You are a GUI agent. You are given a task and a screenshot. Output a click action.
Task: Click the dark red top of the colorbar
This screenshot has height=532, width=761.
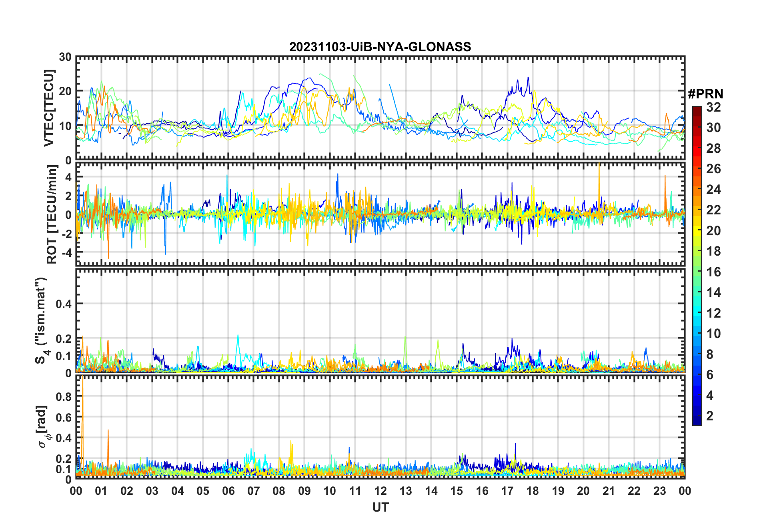[697, 109]
